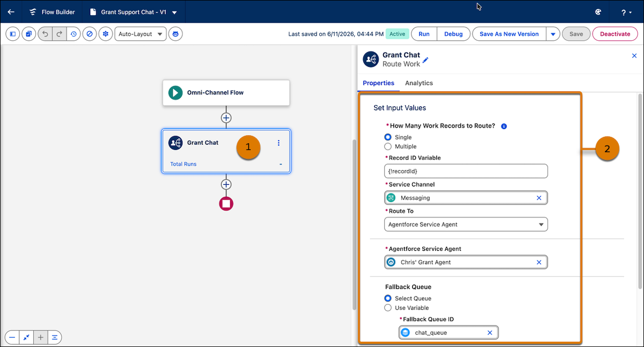Open the Auto-Layout dropdown
644x347 pixels.
(141, 34)
